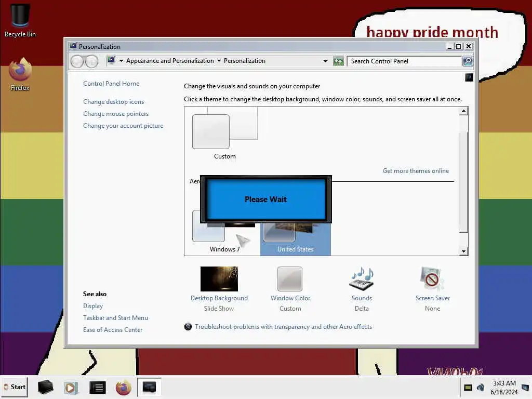This screenshot has width=532, height=399.
Task: Click the volume speaker tray icon
Action: click(x=481, y=387)
